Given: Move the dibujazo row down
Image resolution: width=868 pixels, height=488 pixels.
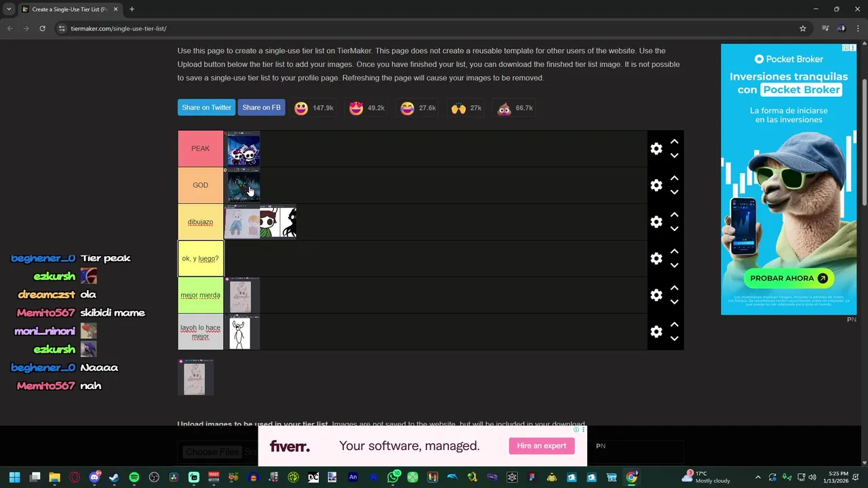Looking at the screenshot, I should point(674,229).
